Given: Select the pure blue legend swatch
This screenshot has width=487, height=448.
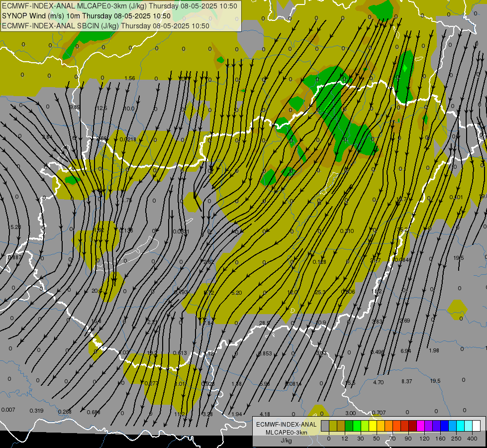Looking at the screenshot, I should coord(444,426).
